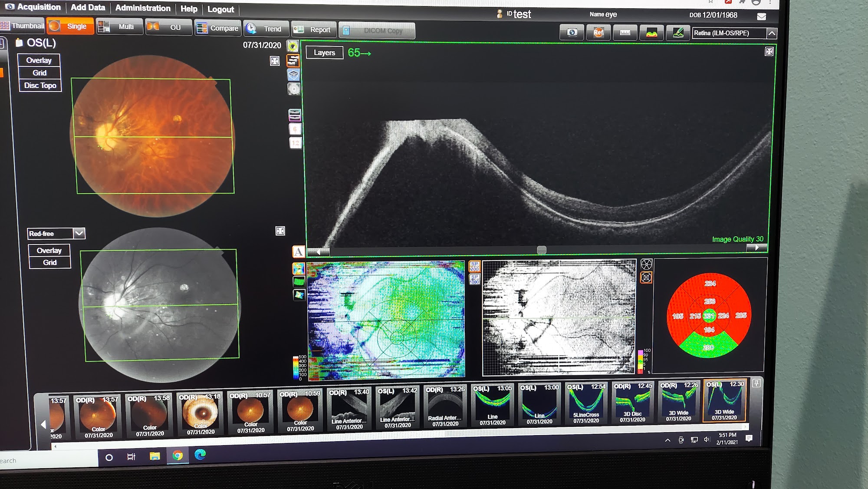Click the B-scan frame slider handle
Viewport: 868px width, 489px height.
pos(541,250)
